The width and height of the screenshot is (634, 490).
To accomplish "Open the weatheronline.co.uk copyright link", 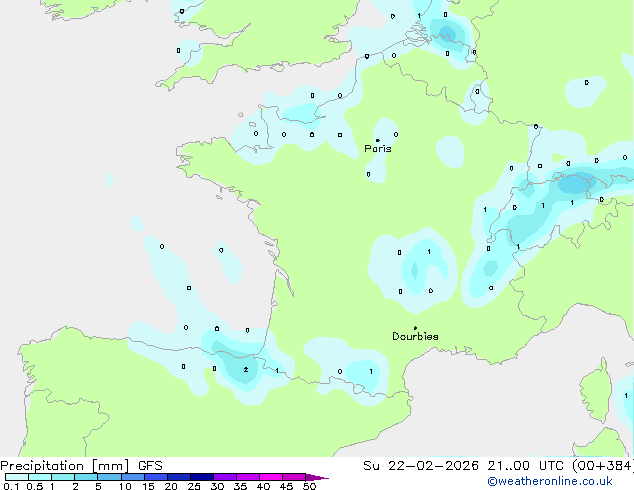I will point(550,481).
